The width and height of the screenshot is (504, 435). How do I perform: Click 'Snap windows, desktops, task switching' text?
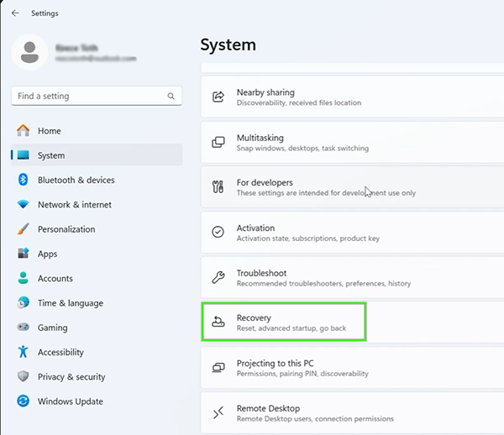302,148
